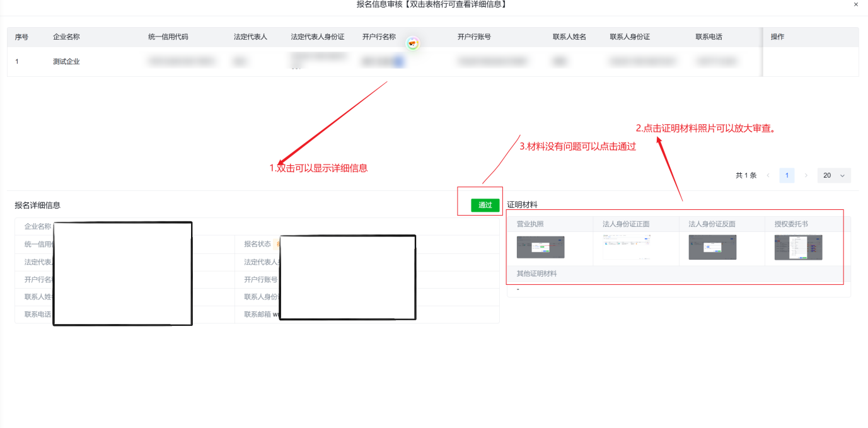This screenshot has height=428, width=868.
Task: Open the 营业执照 certificate thumbnail
Action: pos(540,247)
